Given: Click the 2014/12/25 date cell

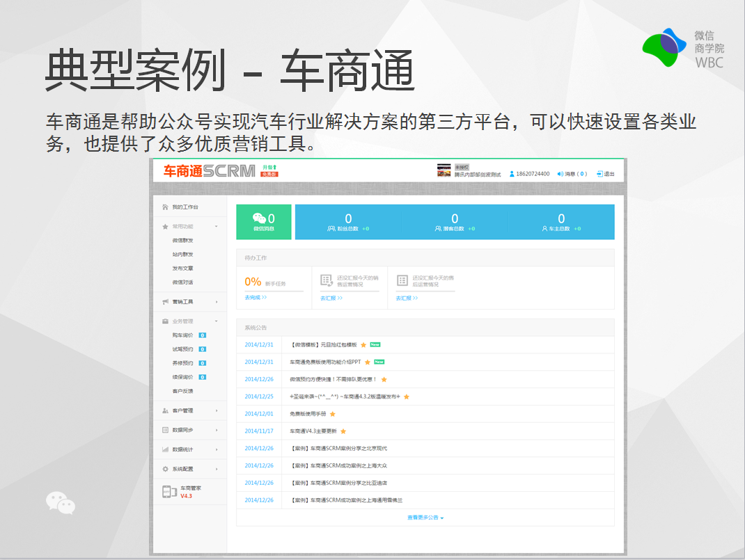Looking at the screenshot, I should [259, 397].
